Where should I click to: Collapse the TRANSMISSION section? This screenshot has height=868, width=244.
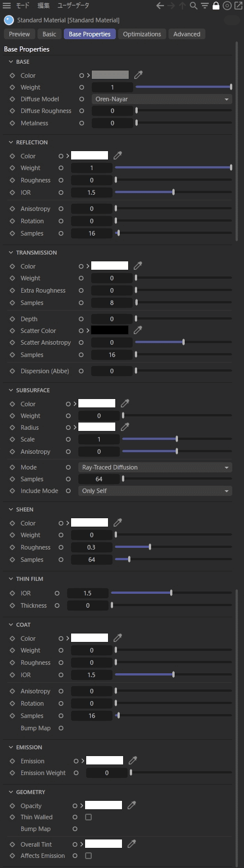point(11,252)
